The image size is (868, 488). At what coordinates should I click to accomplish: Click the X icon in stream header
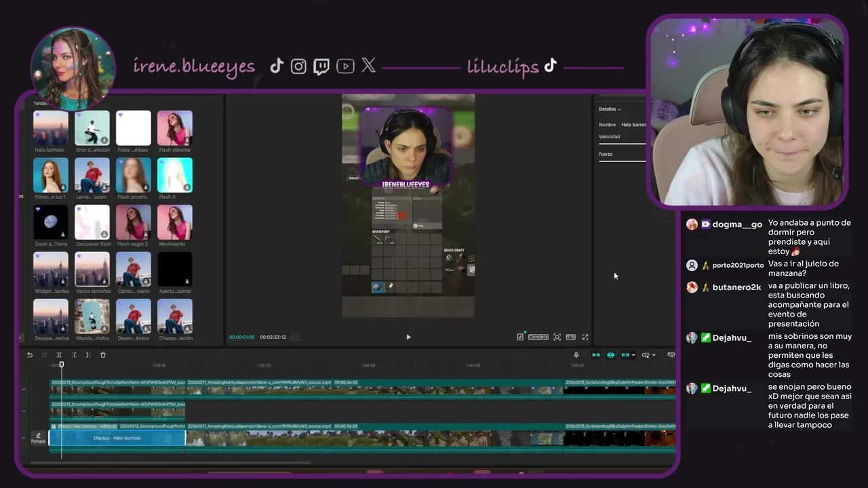pyautogui.click(x=368, y=65)
